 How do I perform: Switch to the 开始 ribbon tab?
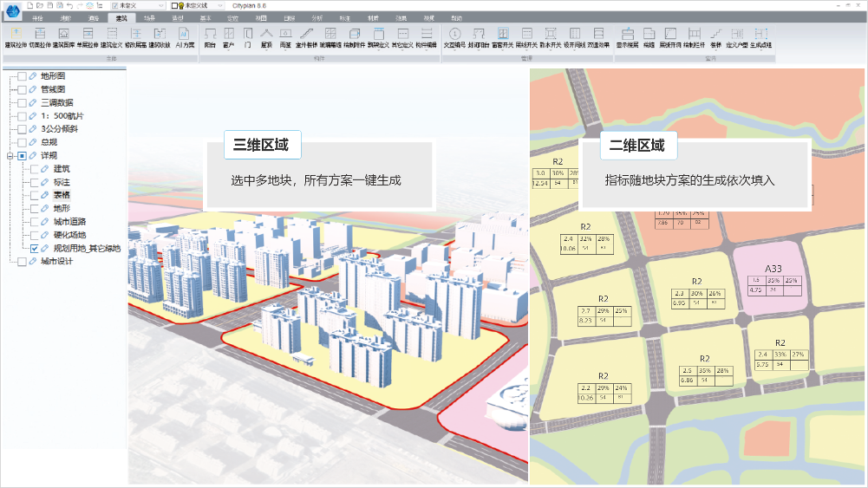pos(37,18)
